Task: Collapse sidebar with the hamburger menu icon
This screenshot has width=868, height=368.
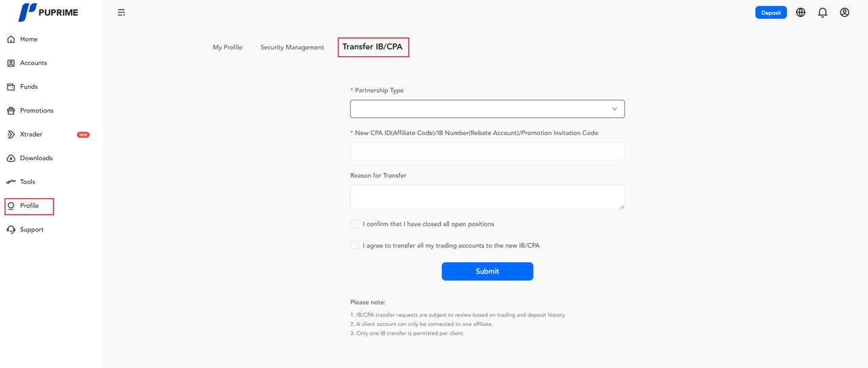Action: (x=121, y=12)
